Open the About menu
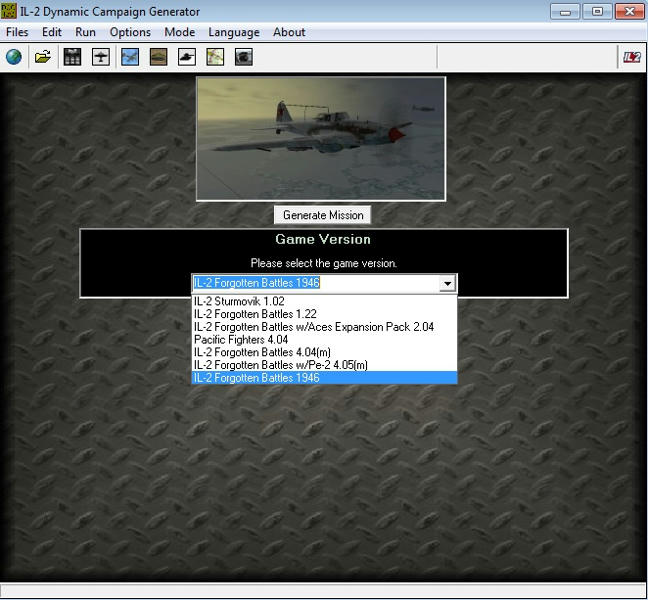The width and height of the screenshot is (648, 600). 289,32
